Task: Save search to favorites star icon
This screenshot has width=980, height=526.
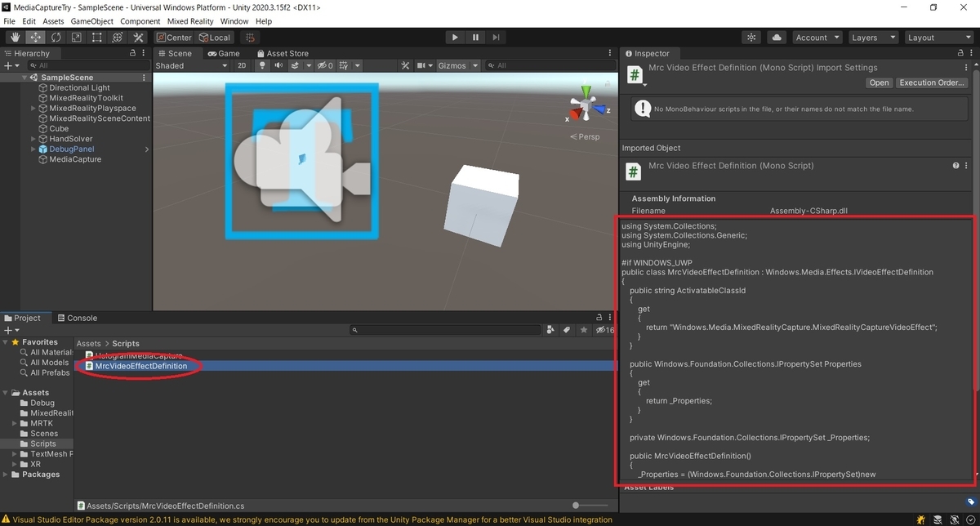Action: pos(582,330)
